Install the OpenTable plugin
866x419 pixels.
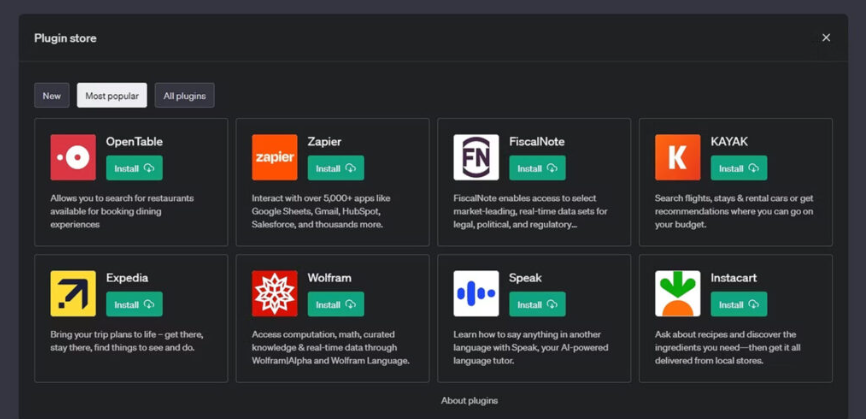[x=134, y=168]
